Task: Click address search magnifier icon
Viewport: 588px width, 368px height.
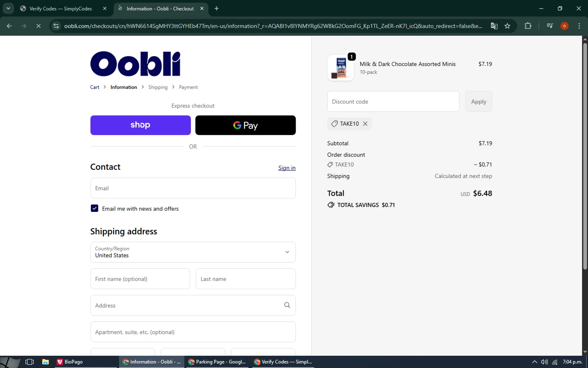Action: coord(287,305)
